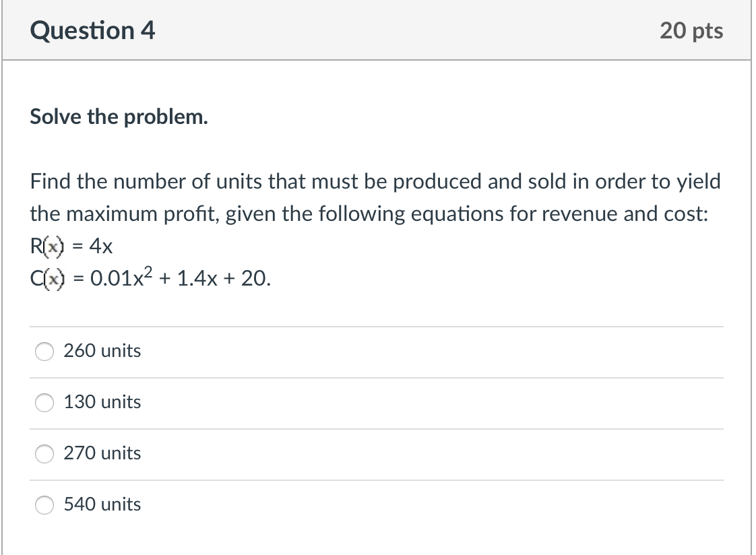The height and width of the screenshot is (555, 756).
Task: Choose the 130 units radio option
Action: pyautogui.click(x=44, y=402)
